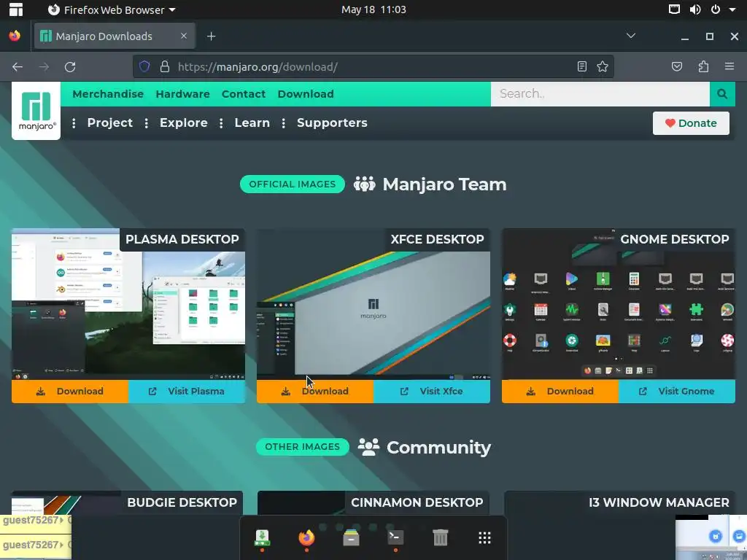
Task: Open the Visit Xfce link
Action: pyautogui.click(x=432, y=392)
